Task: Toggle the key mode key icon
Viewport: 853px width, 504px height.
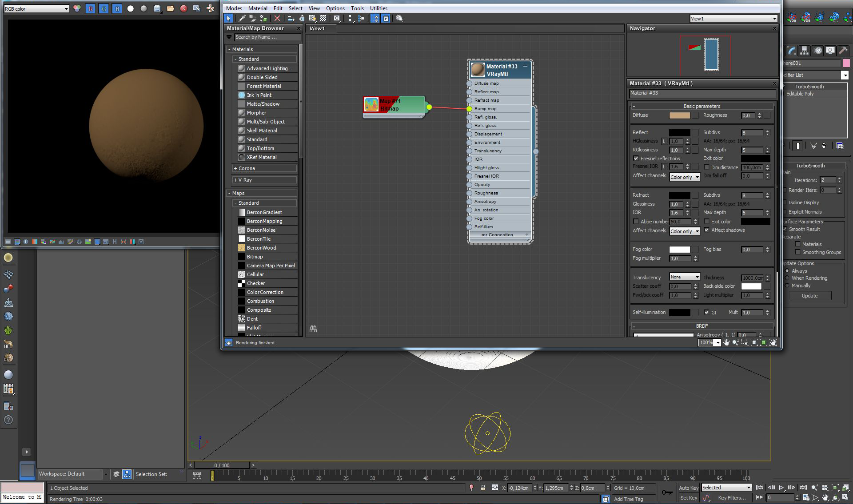Action: pos(667,492)
